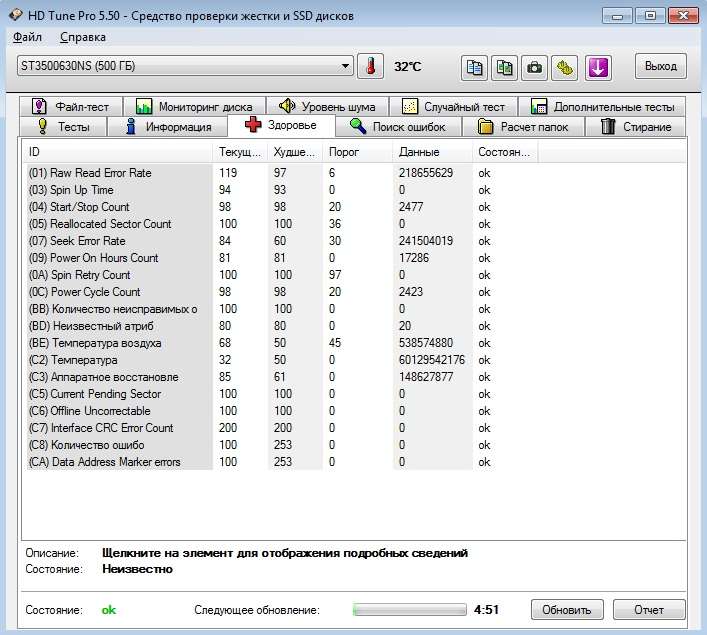The width and height of the screenshot is (707, 635).
Task: Click the next update progress bar
Action: (409, 610)
